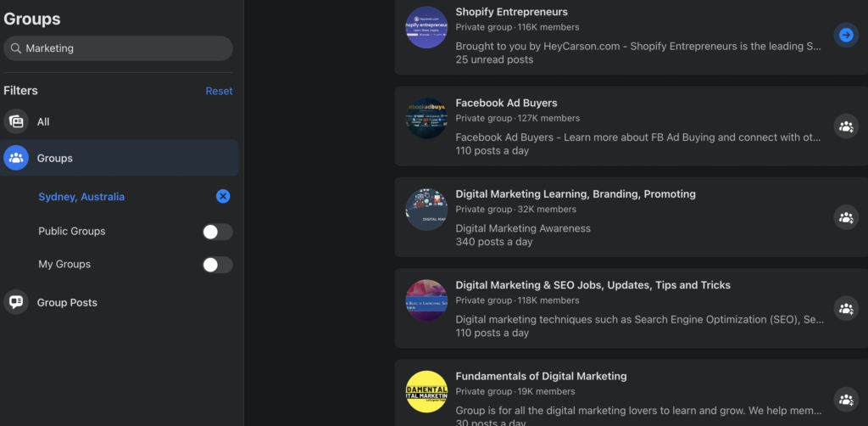Viewport: 868px width, 426px height.
Task: Click 'Digital Marketing Awareness' description
Action: point(523,228)
